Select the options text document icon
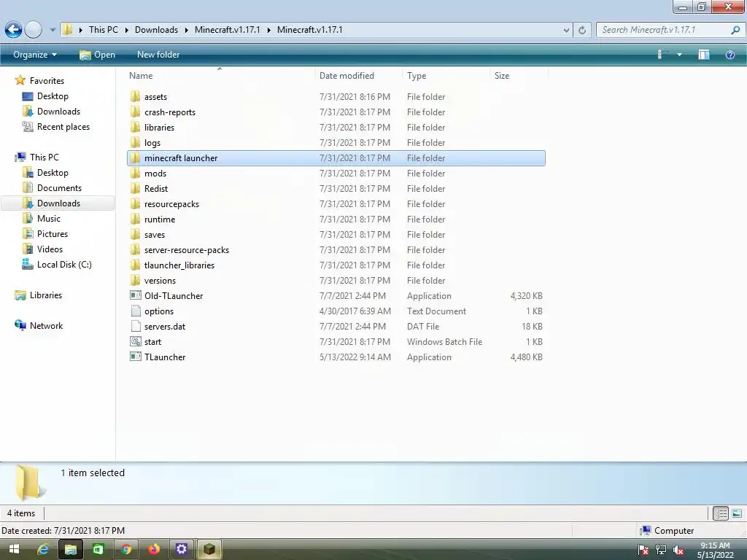The image size is (747, 560). (x=135, y=311)
